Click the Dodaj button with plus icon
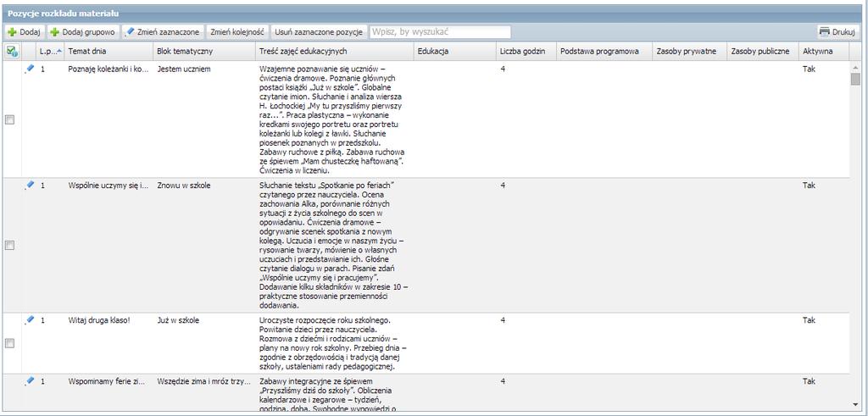Viewport: 868px width, 416px height. [x=25, y=32]
